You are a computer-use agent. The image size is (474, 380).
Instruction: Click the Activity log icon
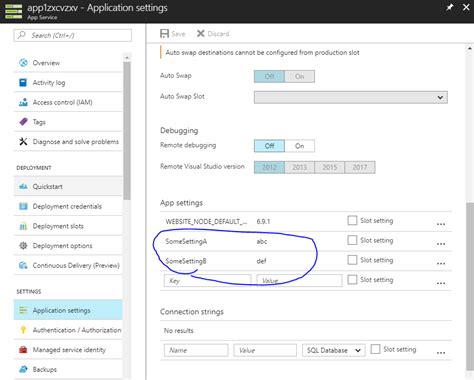[x=23, y=82]
